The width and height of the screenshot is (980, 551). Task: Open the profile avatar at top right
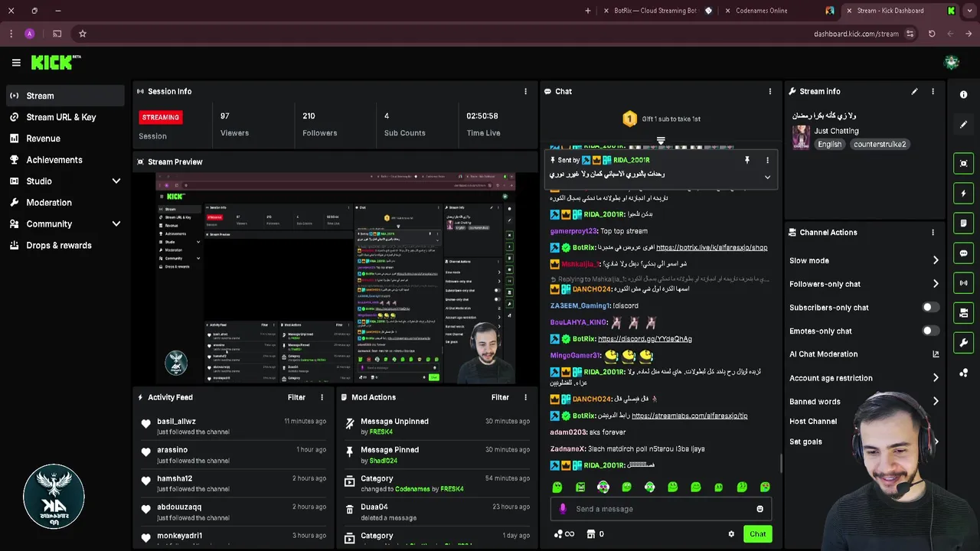952,63
